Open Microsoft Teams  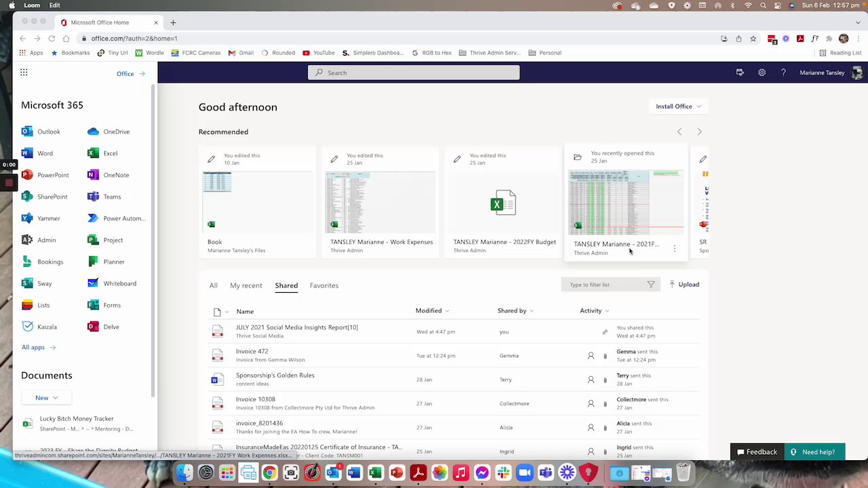(104, 197)
